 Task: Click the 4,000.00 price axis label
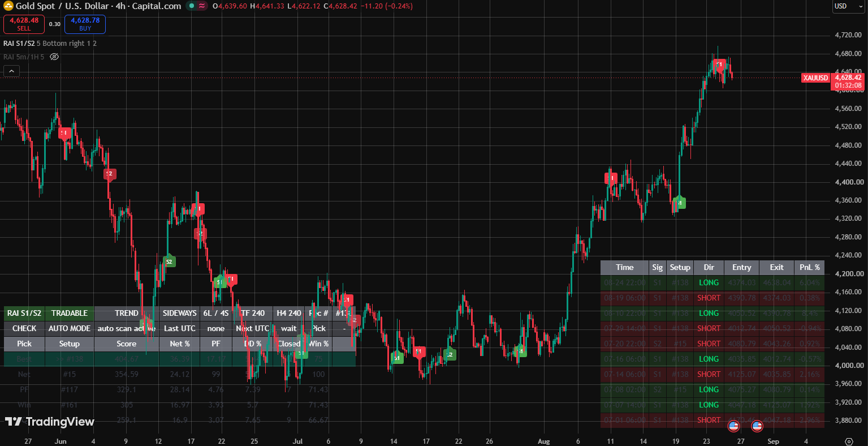[849, 366]
